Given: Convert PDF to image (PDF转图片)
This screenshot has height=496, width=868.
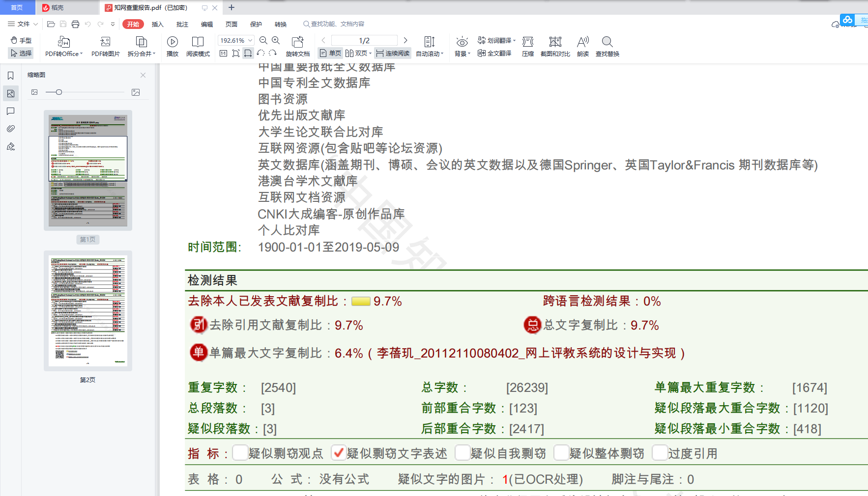Looking at the screenshot, I should coord(105,47).
